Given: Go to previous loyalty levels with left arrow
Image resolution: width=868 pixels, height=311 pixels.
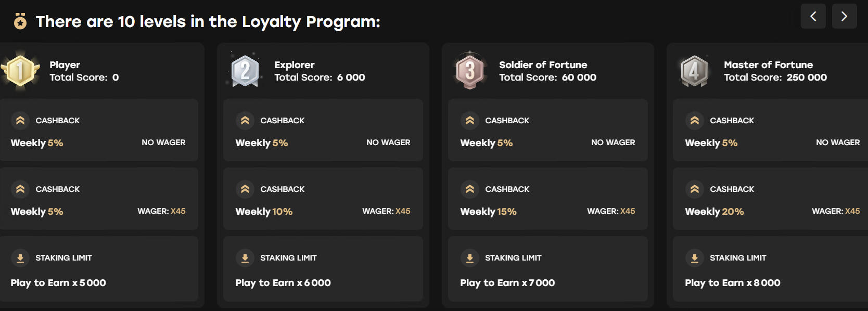Looking at the screenshot, I should click(x=813, y=16).
